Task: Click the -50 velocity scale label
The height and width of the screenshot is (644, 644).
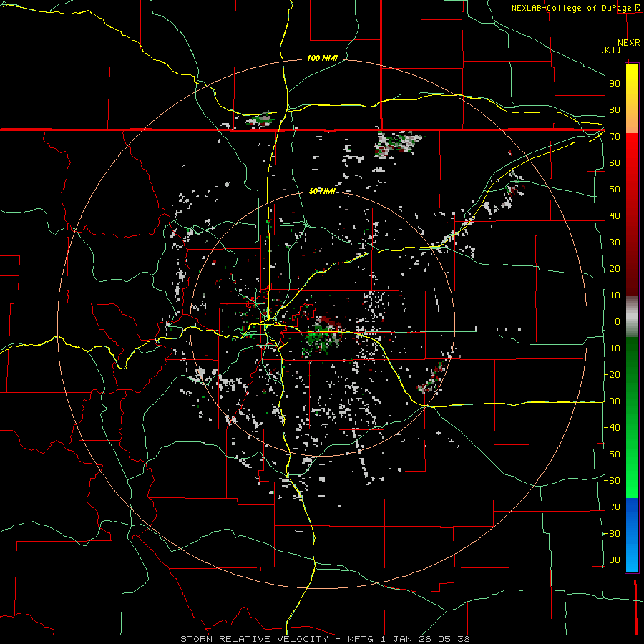Action: [x=612, y=454]
